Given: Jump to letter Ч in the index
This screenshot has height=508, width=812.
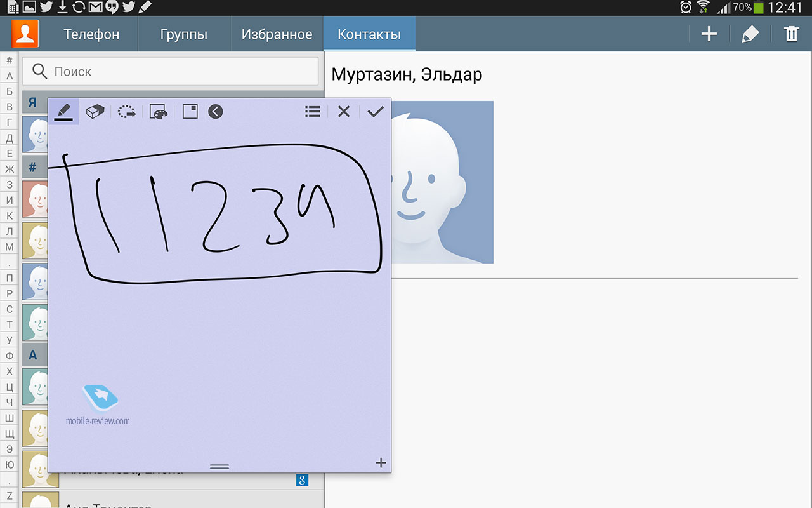Looking at the screenshot, I should 10,403.
